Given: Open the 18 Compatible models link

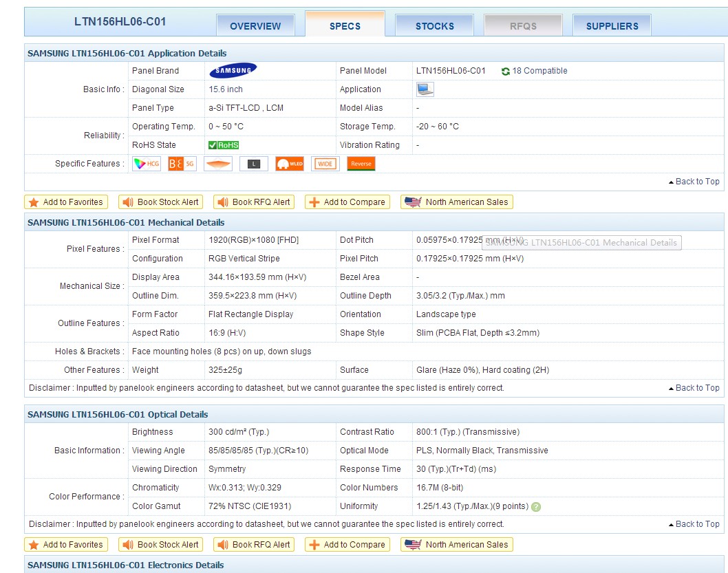Looking at the screenshot, I should pos(539,71).
